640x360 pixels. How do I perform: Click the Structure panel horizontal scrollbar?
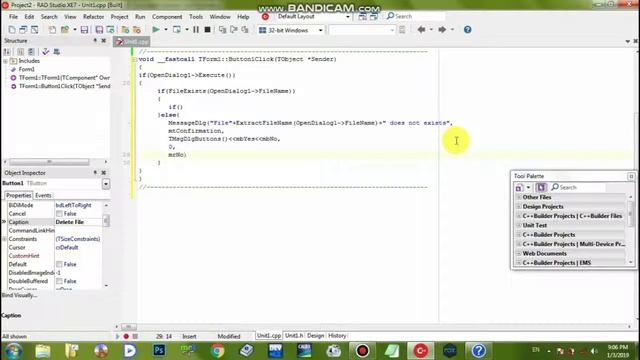click(x=49, y=162)
